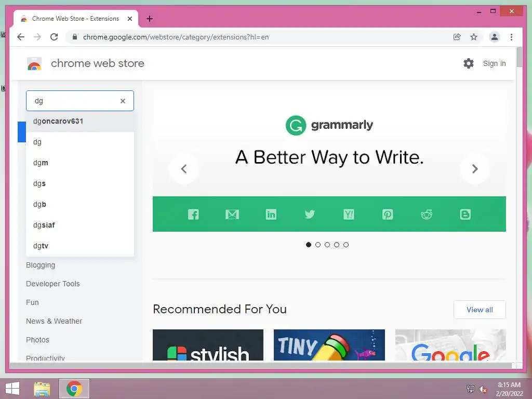Choose suggestion dgm
The height and width of the screenshot is (399, 532).
(80, 163)
